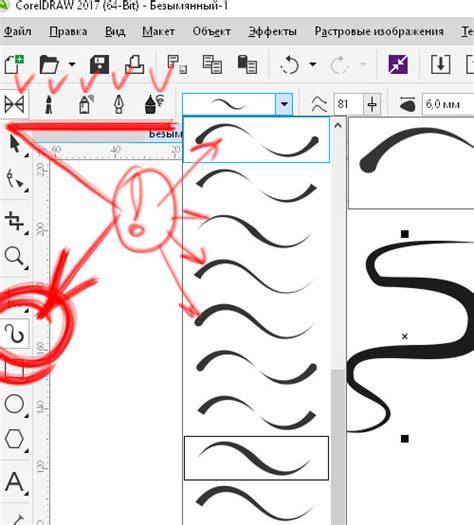The image size is (474, 525).
Task: Select the Sprayer artistic media mode
Action: (86, 104)
